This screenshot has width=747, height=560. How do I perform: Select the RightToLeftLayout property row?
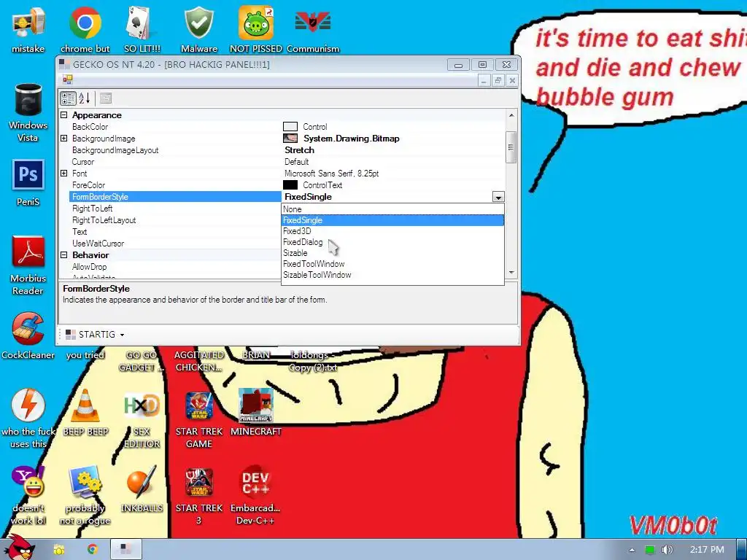click(x=175, y=220)
